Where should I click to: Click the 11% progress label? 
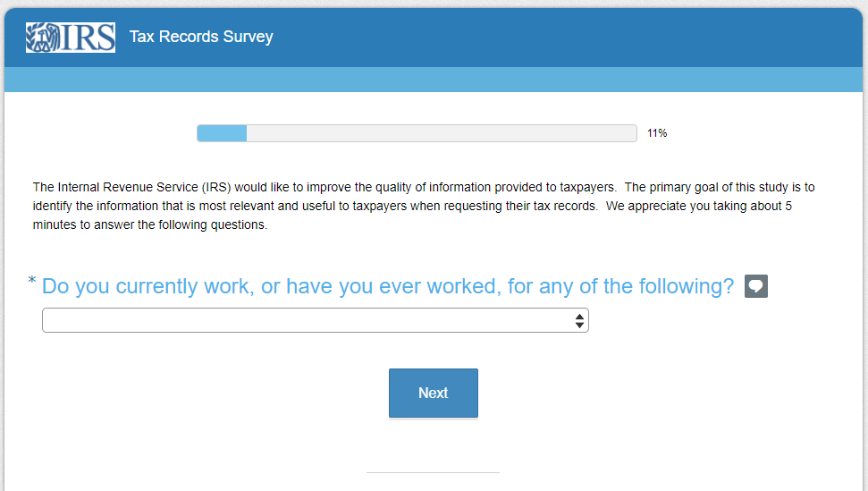[657, 133]
